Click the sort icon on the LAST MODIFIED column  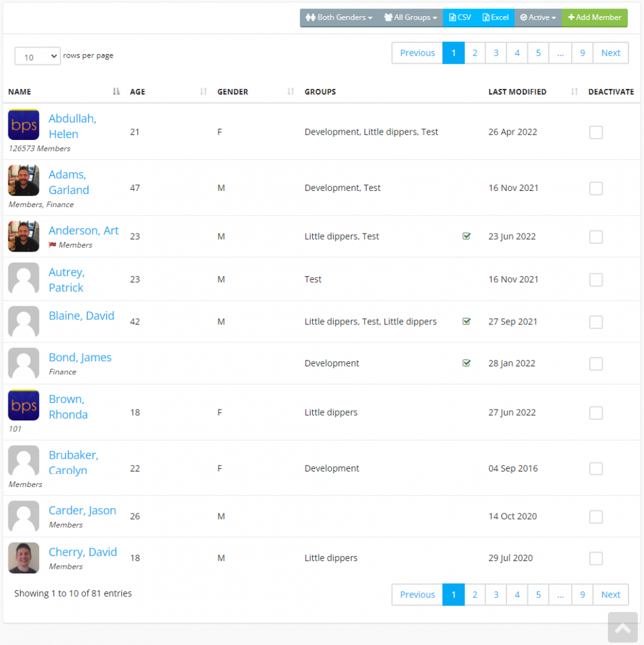point(574,92)
